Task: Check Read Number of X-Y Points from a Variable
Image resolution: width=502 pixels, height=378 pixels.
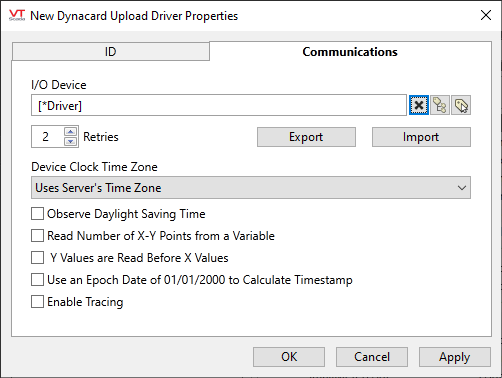Action: tap(37, 236)
